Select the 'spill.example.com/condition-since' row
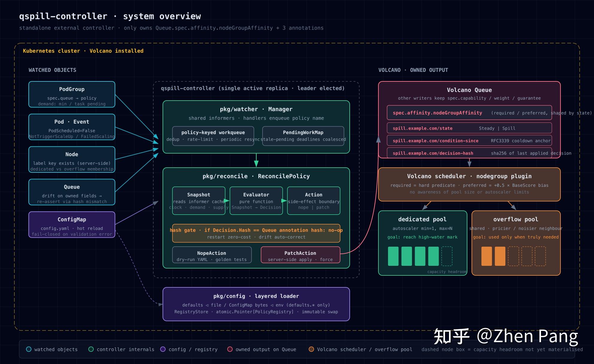The width and height of the screenshot is (594, 364). coord(469,140)
